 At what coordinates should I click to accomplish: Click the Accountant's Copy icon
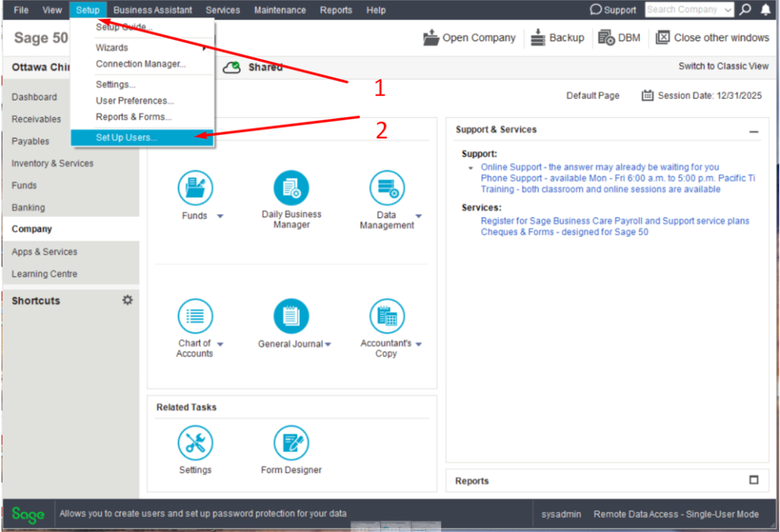[387, 316]
